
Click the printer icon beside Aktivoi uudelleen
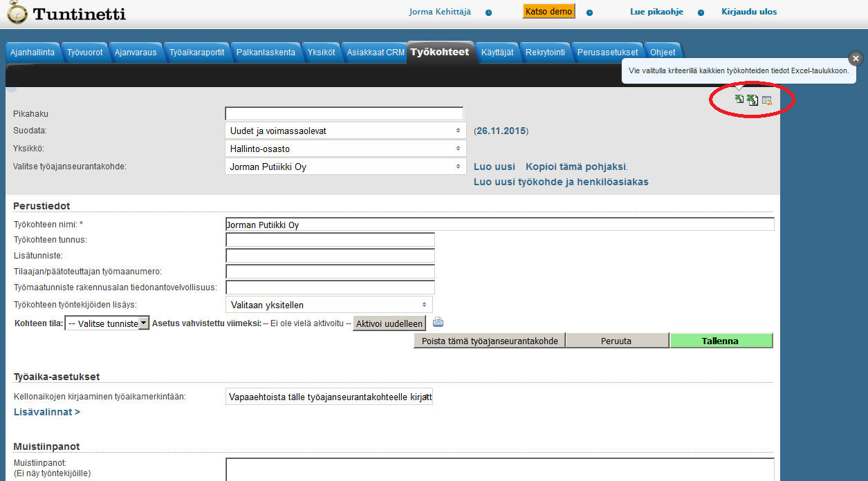438,322
